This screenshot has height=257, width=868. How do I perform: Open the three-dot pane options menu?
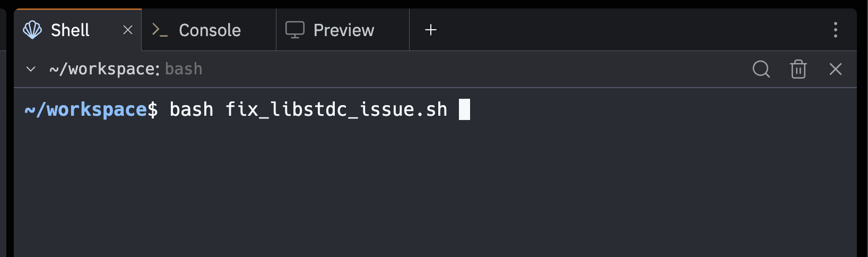click(835, 30)
